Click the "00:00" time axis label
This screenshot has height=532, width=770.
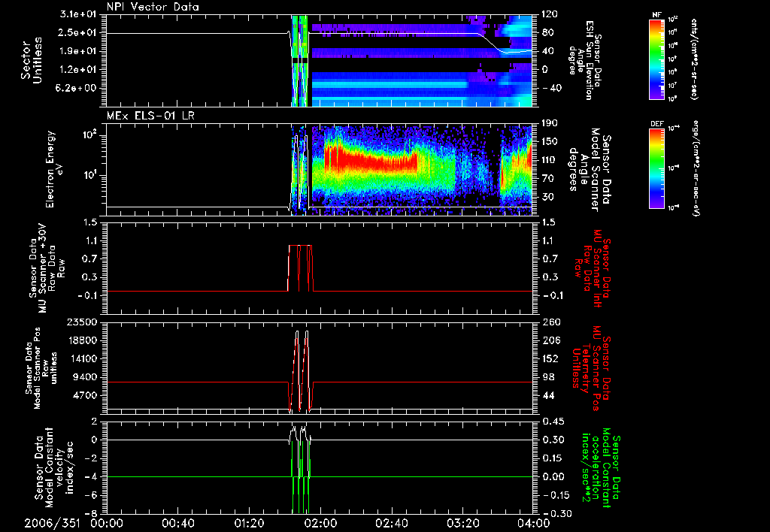(107, 523)
